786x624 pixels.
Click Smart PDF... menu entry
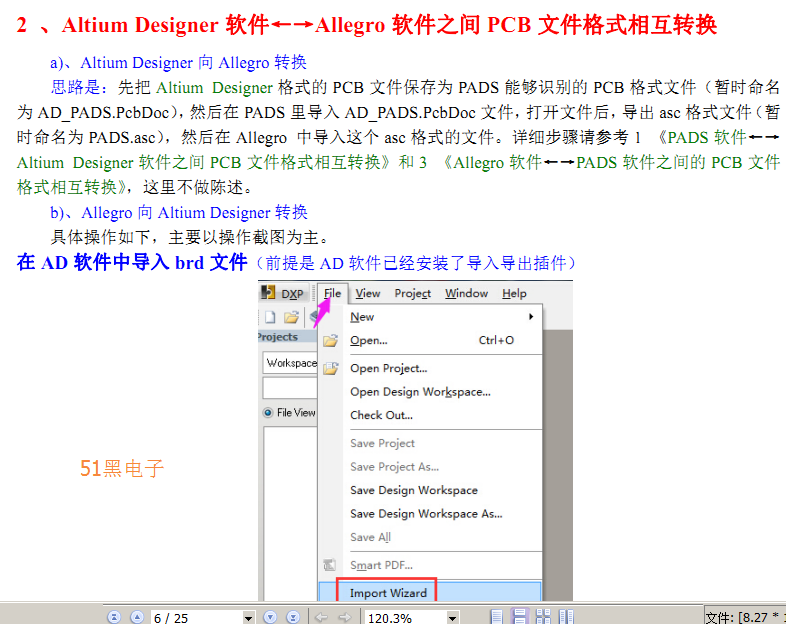point(430,565)
